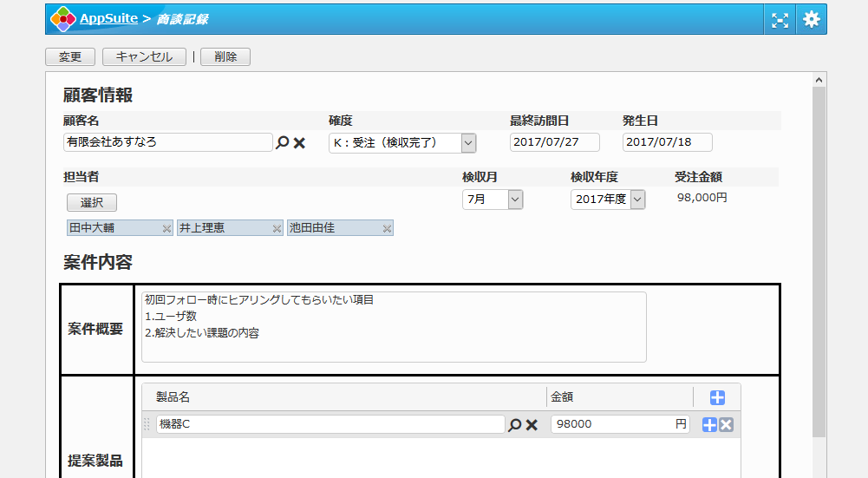Remove 井上理恵 from assignees
Screen dimensions: 868x478
[x=277, y=228]
